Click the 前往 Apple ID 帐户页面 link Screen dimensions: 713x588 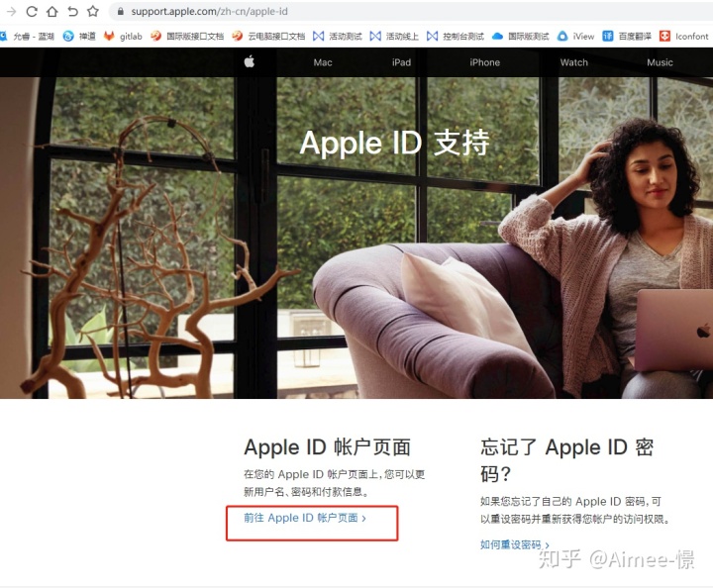(305, 518)
